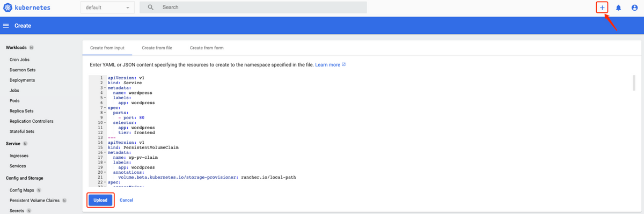Switch to Create from form tab
Viewport: 644px width, 214px height.
pyautogui.click(x=207, y=48)
